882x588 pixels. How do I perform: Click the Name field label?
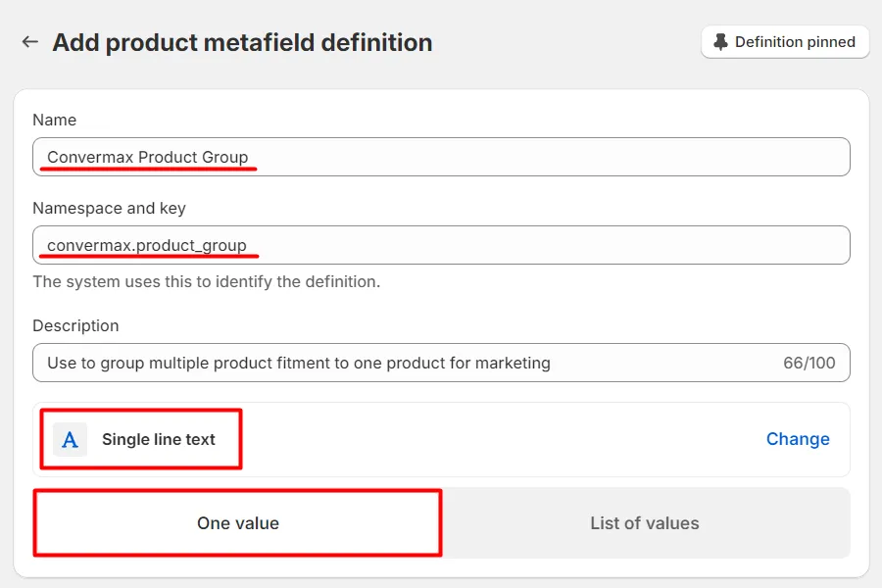tap(55, 120)
